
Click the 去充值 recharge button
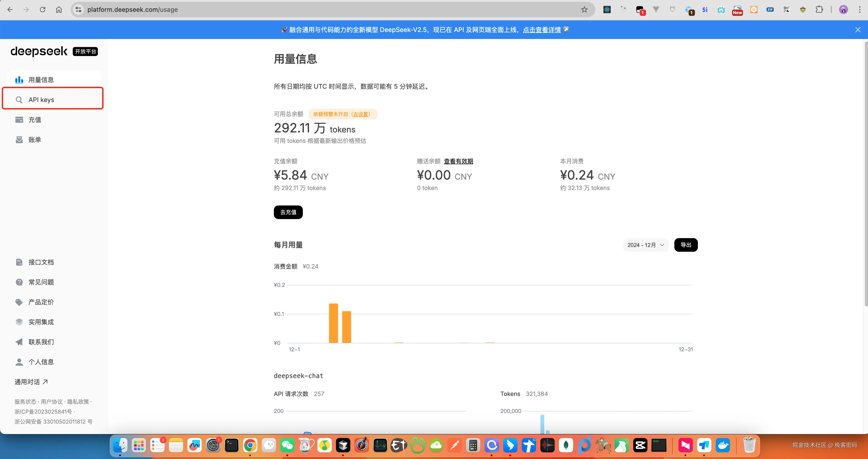288,212
